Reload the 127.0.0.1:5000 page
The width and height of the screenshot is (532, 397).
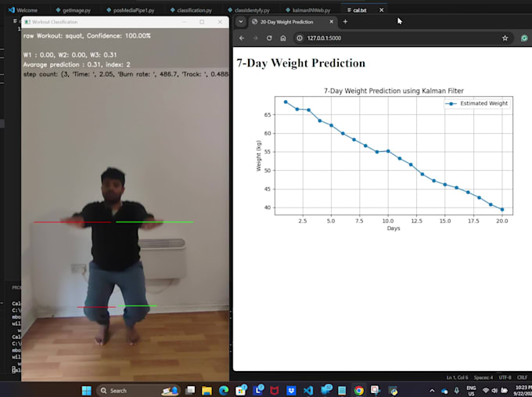coord(269,38)
